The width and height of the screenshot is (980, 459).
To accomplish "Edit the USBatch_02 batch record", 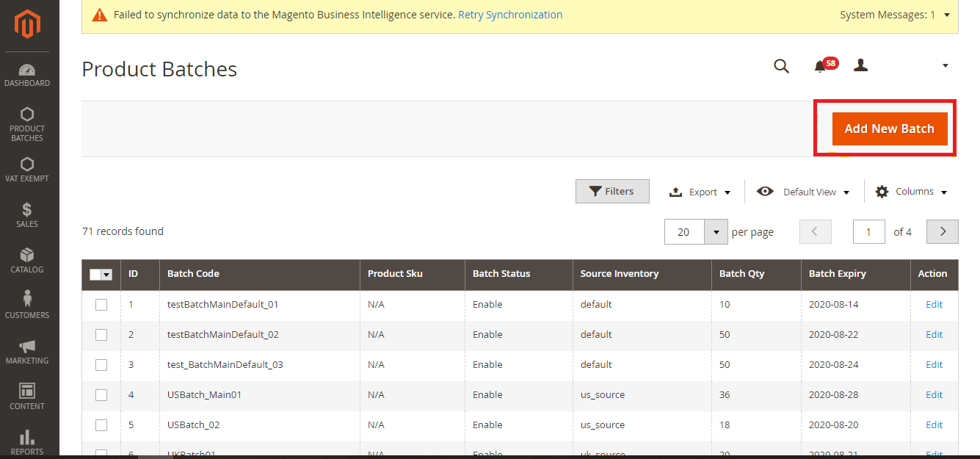I will pos(934,424).
